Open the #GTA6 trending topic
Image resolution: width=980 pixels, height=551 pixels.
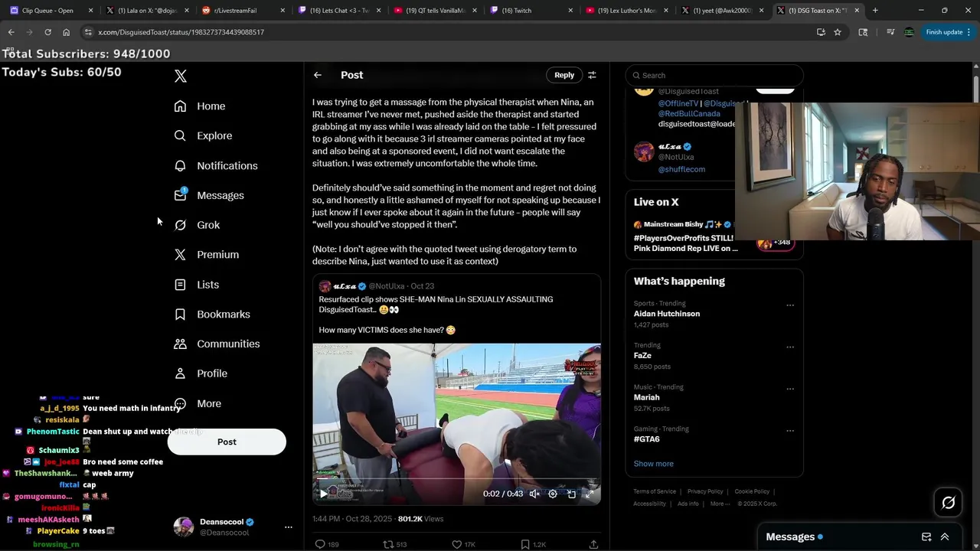(646, 439)
